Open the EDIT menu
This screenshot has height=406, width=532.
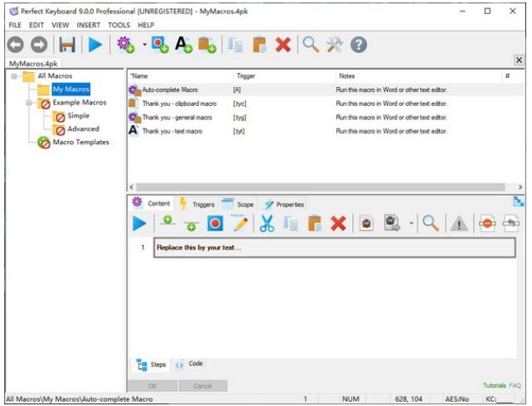pos(36,25)
